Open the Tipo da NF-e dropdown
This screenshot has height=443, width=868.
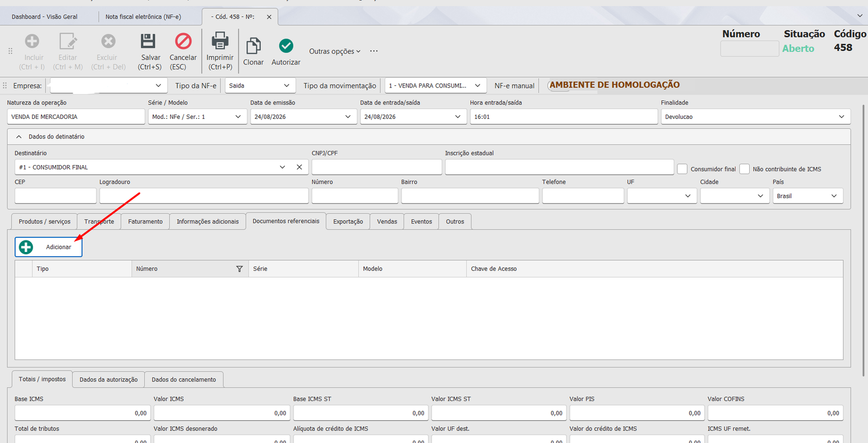coord(286,85)
